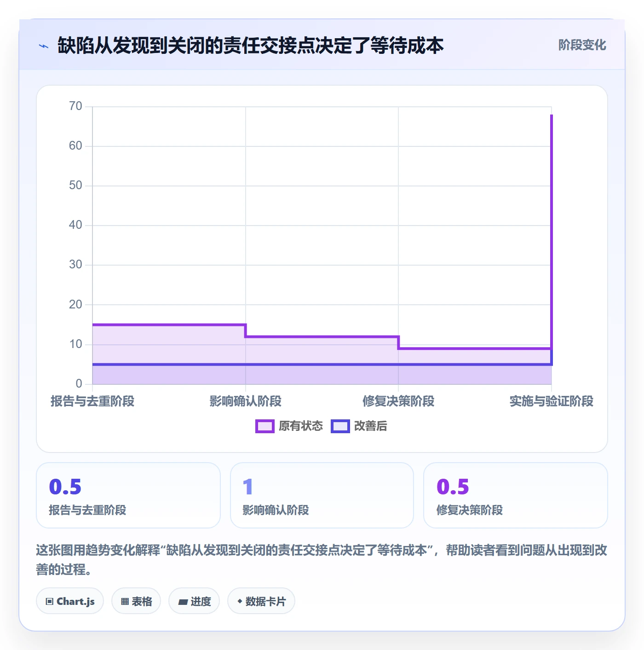Click the chart description paragraph starting 这张图用趋势变化
Image resolution: width=644 pixels, height=650 pixels.
[322, 560]
